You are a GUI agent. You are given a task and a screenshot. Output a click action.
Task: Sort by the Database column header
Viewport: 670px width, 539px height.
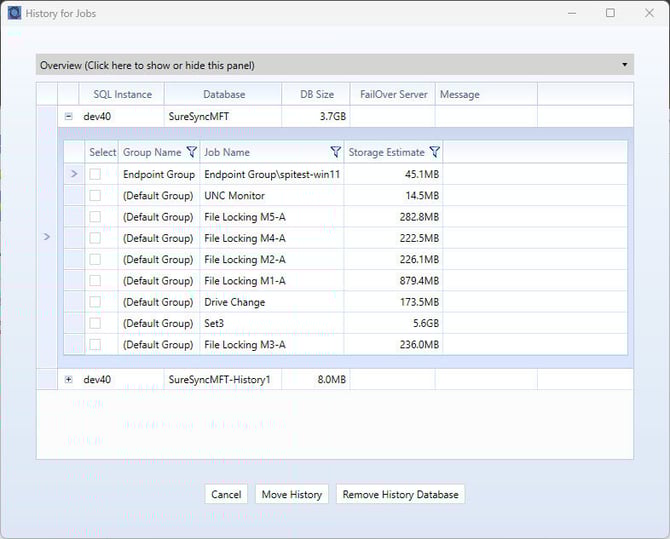point(223,94)
